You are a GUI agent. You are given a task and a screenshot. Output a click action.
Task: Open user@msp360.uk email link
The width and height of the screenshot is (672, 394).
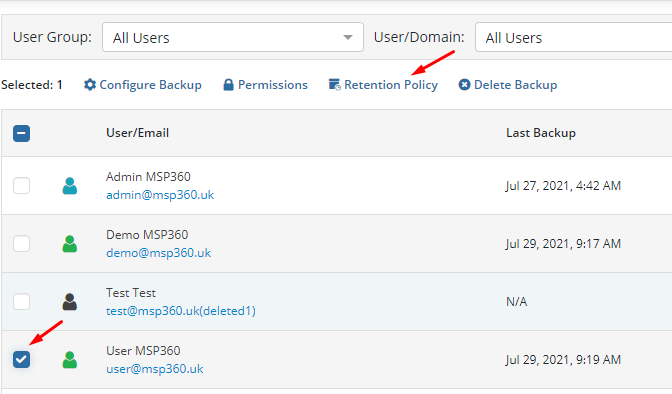click(x=155, y=369)
